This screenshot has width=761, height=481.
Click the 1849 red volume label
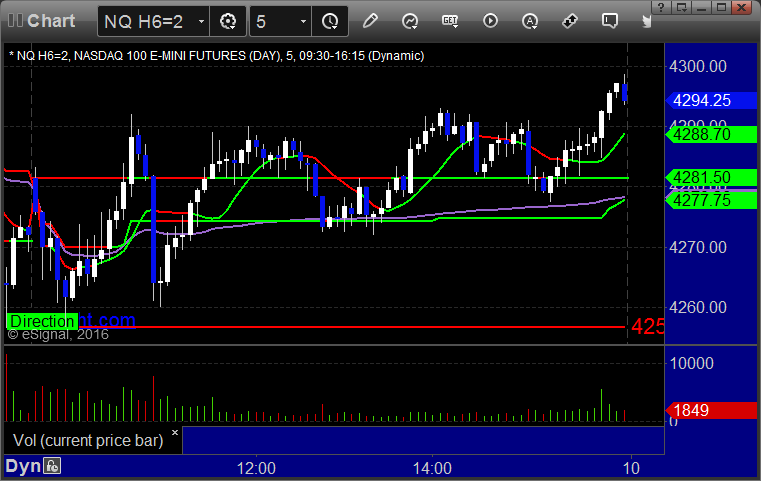coord(711,410)
